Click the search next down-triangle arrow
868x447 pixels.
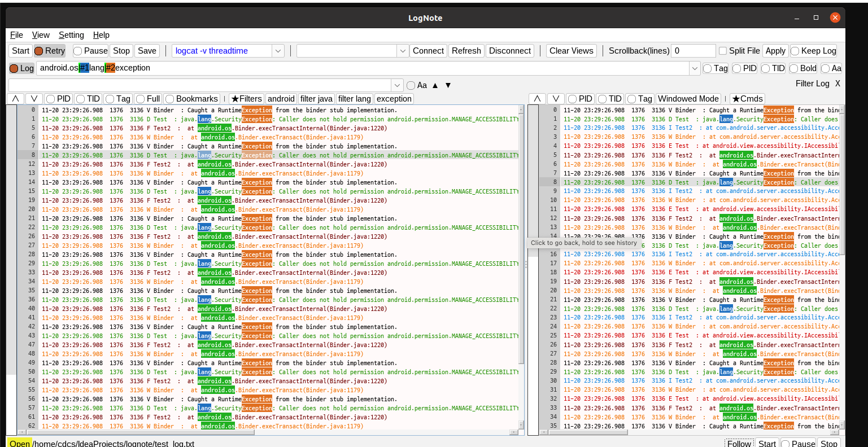pos(448,85)
